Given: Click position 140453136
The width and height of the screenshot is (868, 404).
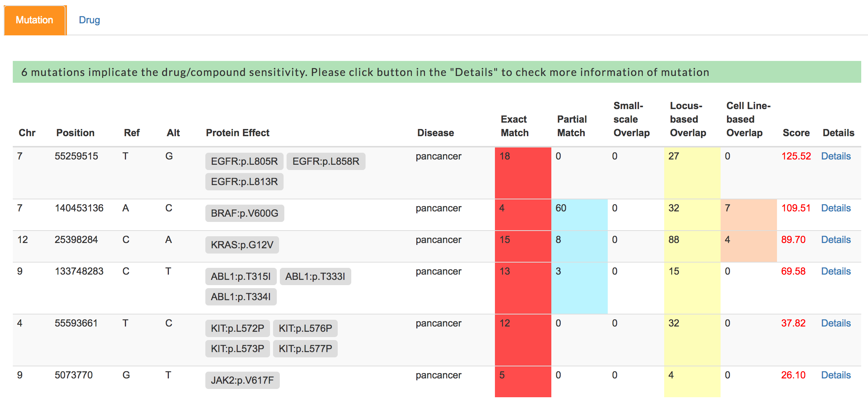Looking at the screenshot, I should point(79,208).
